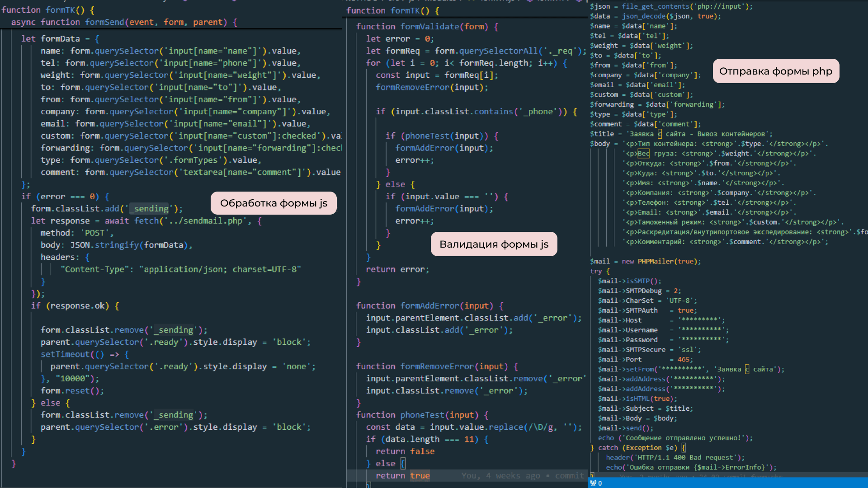
Task: Click the 'if (phoneTest(input))' line
Action: click(442, 136)
